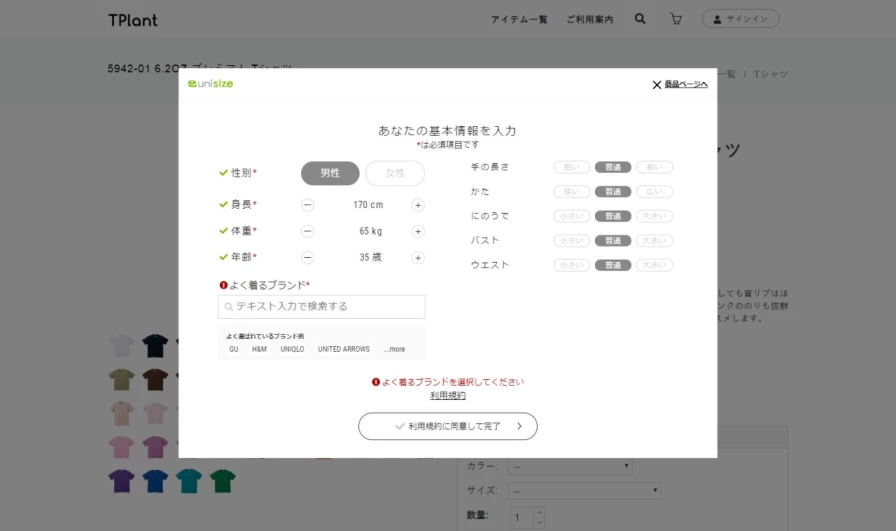Click in the brand search text field

click(x=322, y=307)
